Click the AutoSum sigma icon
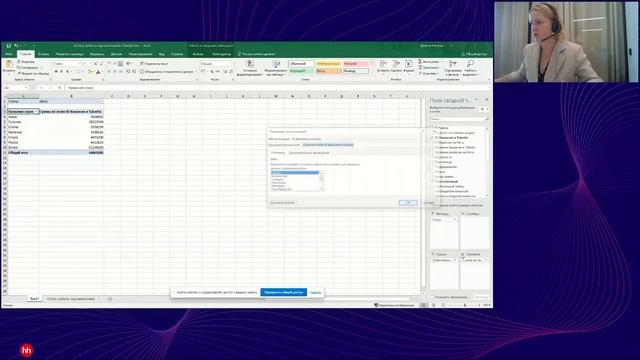The image size is (640, 360). coord(420,62)
